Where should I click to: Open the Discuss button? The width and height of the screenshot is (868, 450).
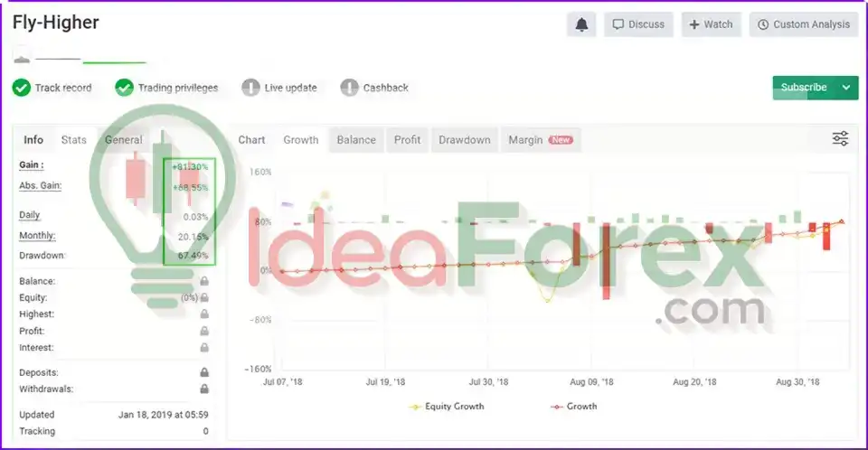coord(638,24)
